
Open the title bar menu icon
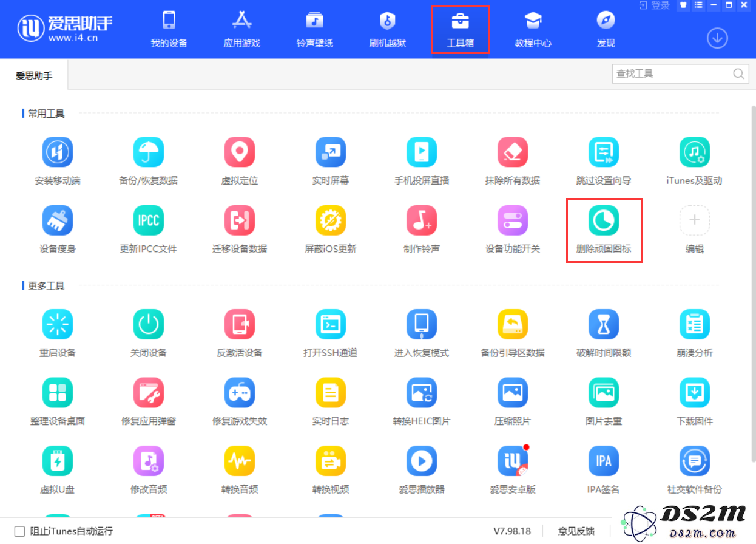(698, 5)
